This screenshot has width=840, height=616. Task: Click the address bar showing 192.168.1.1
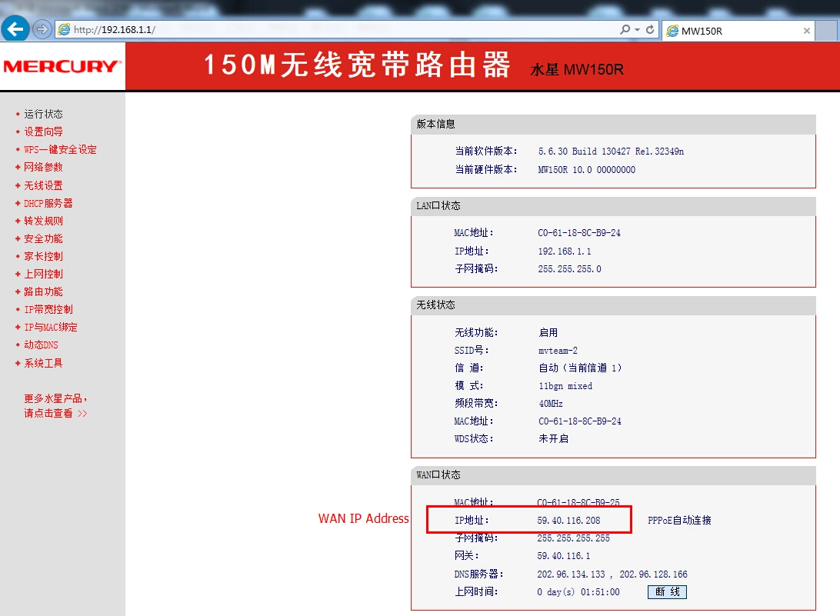click(338, 29)
